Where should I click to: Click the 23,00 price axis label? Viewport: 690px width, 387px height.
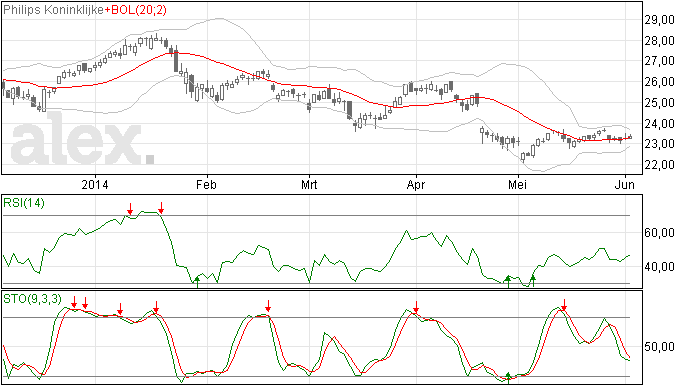coord(659,144)
